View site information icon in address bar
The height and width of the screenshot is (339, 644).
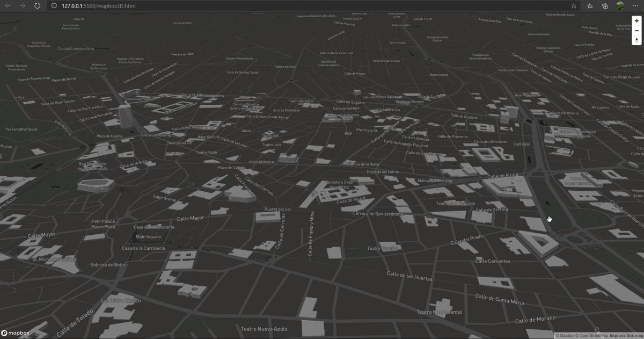(55, 5)
